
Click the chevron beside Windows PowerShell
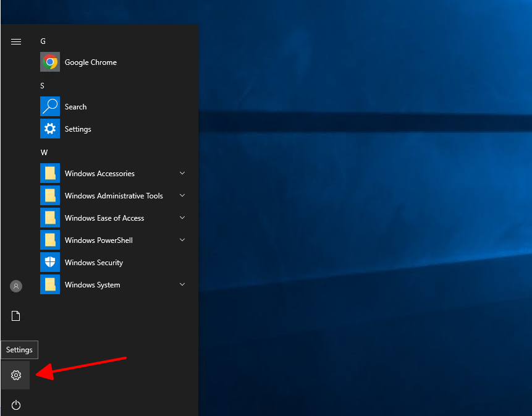pos(182,240)
